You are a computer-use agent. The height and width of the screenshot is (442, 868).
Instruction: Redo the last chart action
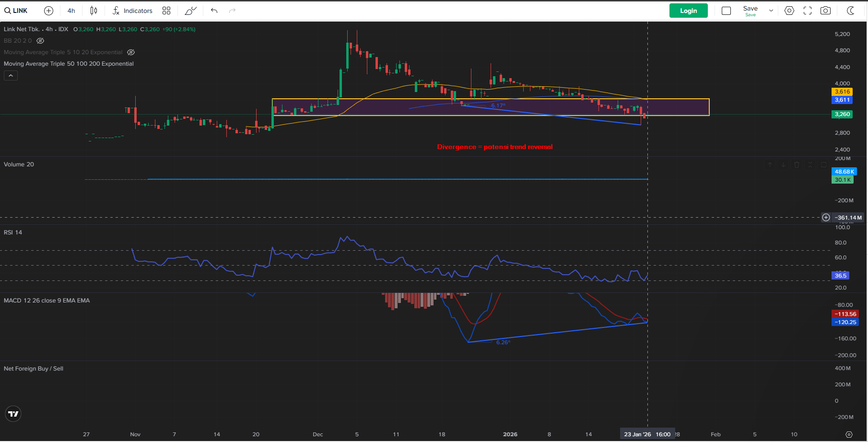[x=233, y=11]
